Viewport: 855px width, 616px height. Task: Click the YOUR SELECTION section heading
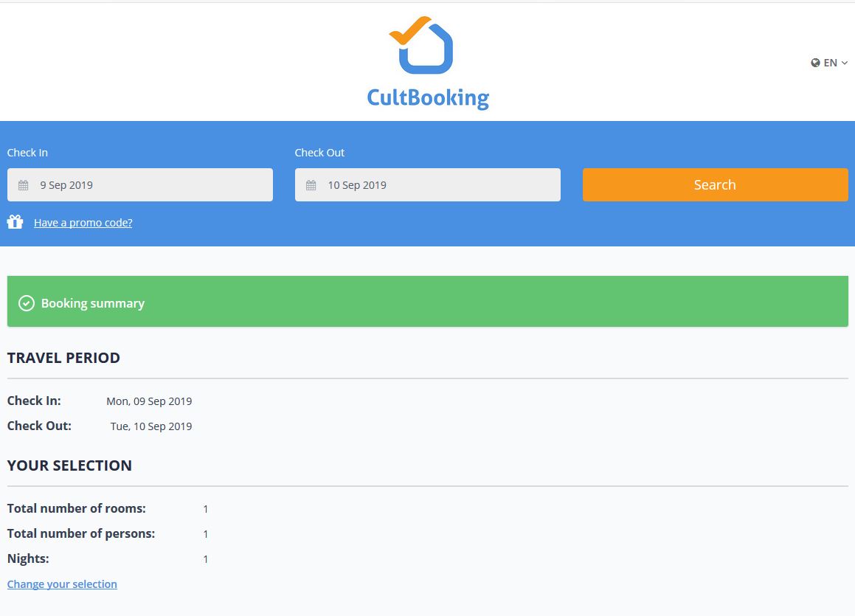point(69,466)
